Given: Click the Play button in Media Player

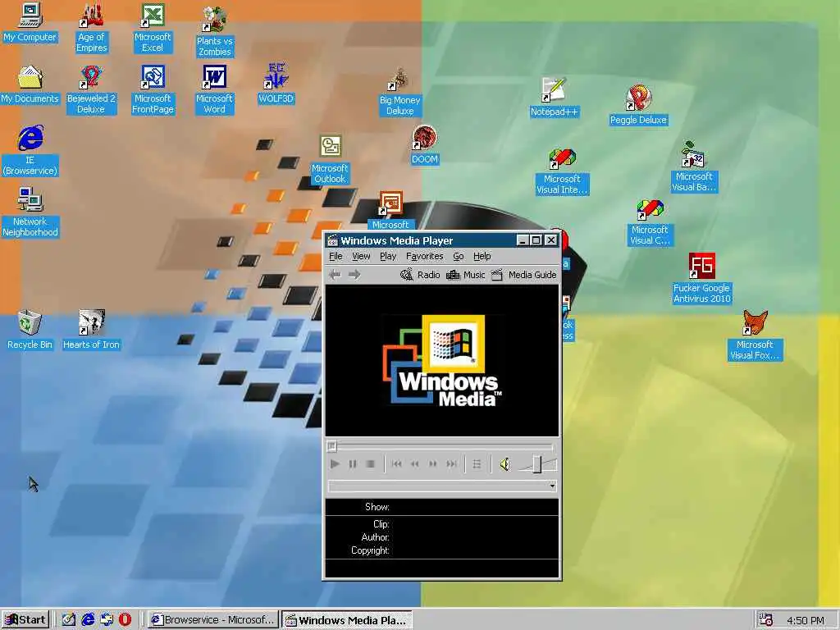Looking at the screenshot, I should pyautogui.click(x=335, y=464).
